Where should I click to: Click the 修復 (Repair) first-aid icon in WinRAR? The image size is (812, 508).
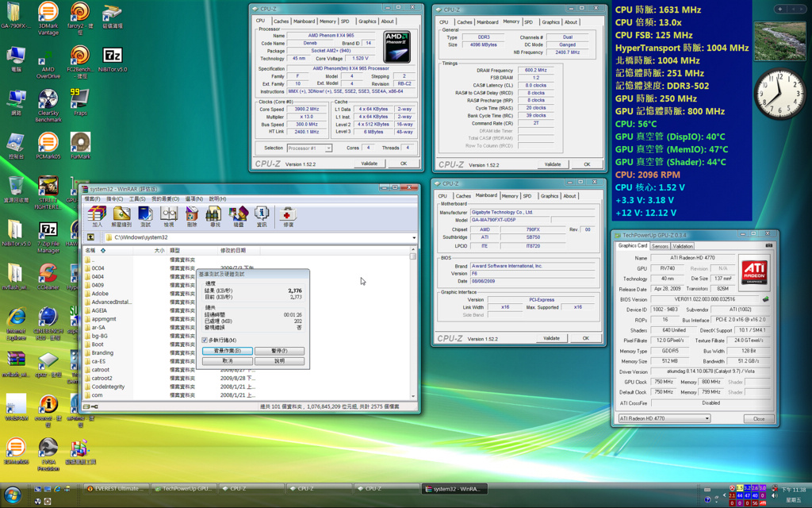click(x=289, y=216)
